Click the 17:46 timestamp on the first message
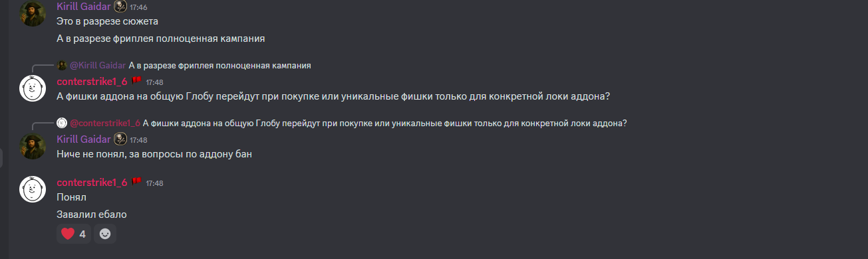The height and width of the screenshot is (259, 868). (138, 7)
